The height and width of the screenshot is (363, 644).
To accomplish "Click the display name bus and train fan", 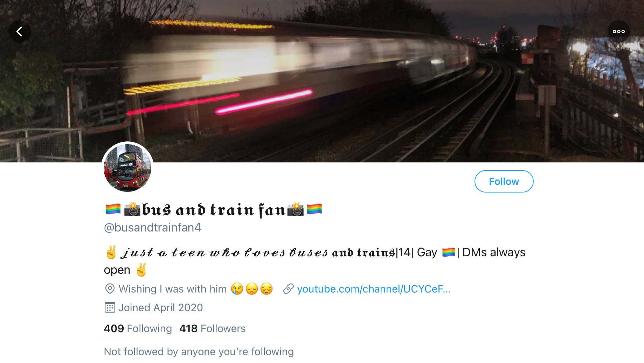I will tap(214, 210).
